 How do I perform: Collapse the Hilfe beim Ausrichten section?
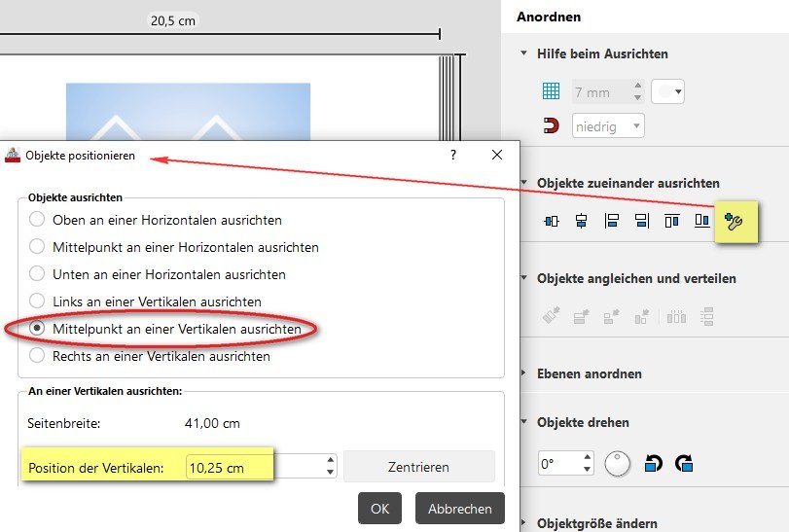(523, 53)
